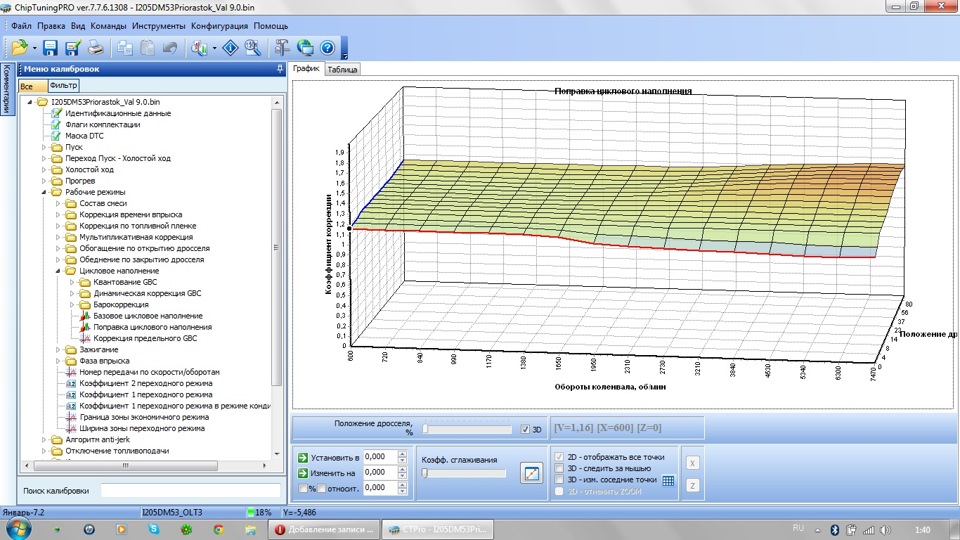Viewport: 960px width, 540px height.
Task: Click the Поиск калибровки search field
Action: click(x=190, y=491)
